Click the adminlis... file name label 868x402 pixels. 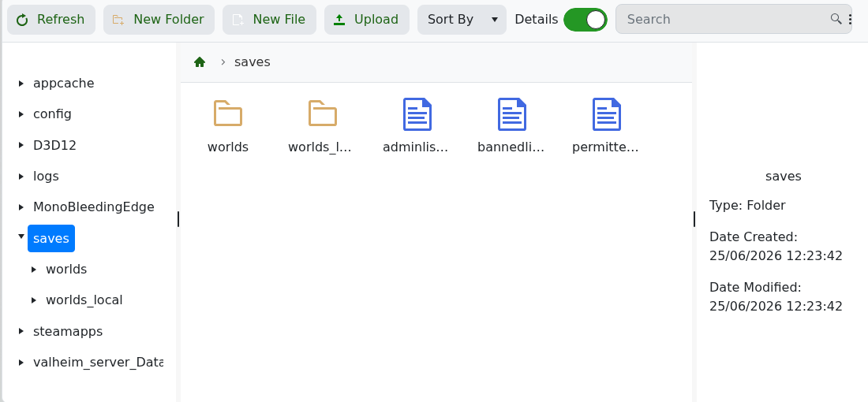pyautogui.click(x=415, y=147)
